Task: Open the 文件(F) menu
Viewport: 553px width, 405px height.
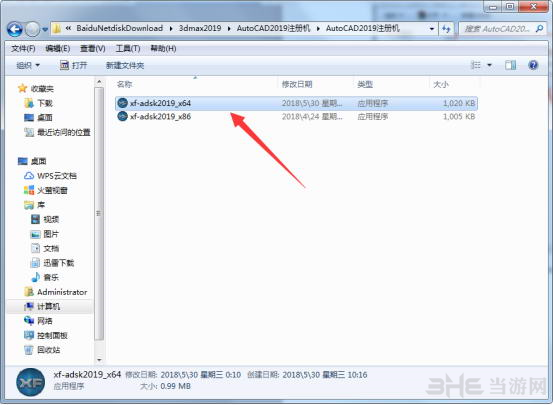Action: [23, 48]
